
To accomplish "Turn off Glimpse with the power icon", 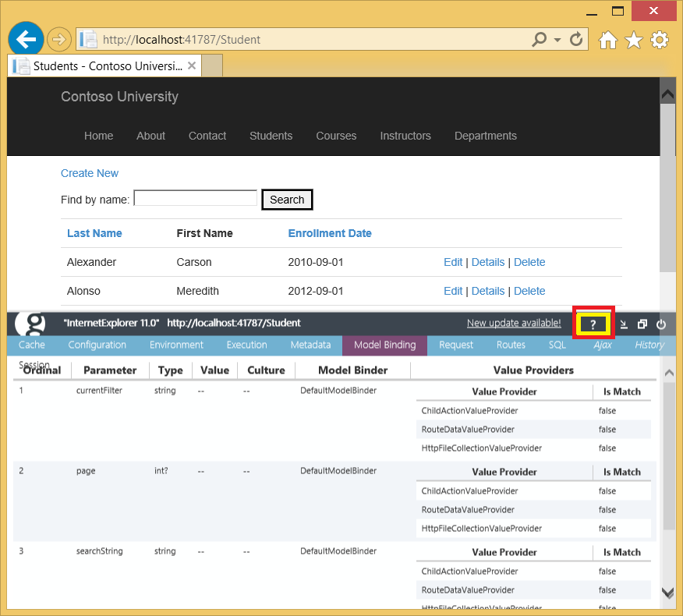I will [660, 324].
